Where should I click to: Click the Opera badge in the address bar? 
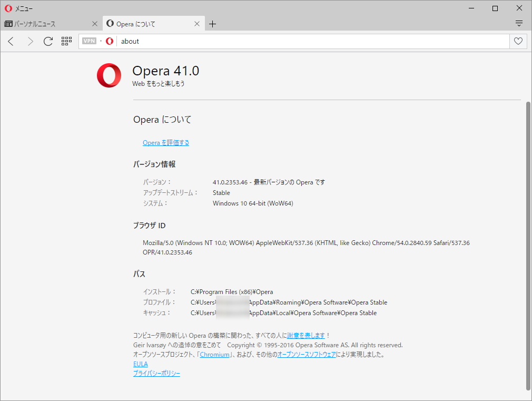(109, 41)
